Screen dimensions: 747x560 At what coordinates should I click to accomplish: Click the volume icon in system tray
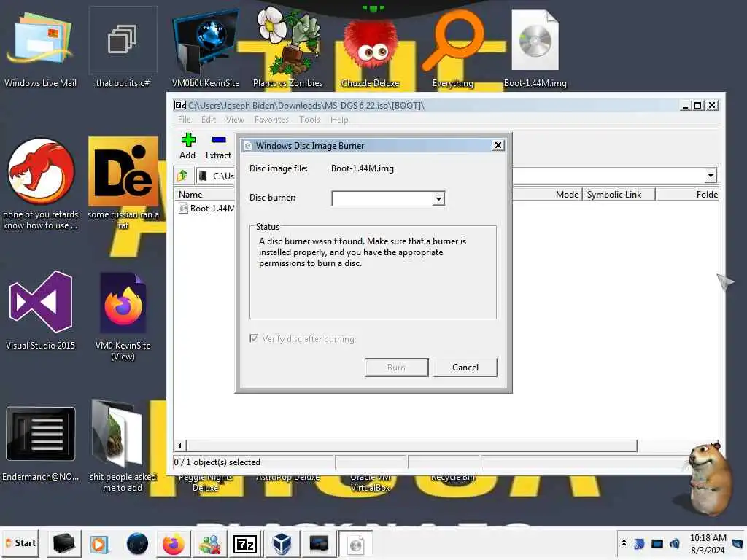(674, 543)
